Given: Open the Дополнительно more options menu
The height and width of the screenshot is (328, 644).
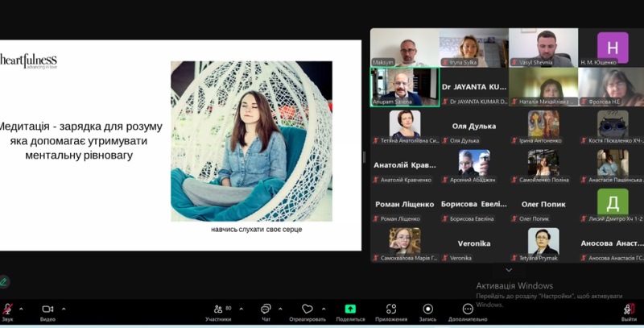Looking at the screenshot, I should tap(468, 310).
